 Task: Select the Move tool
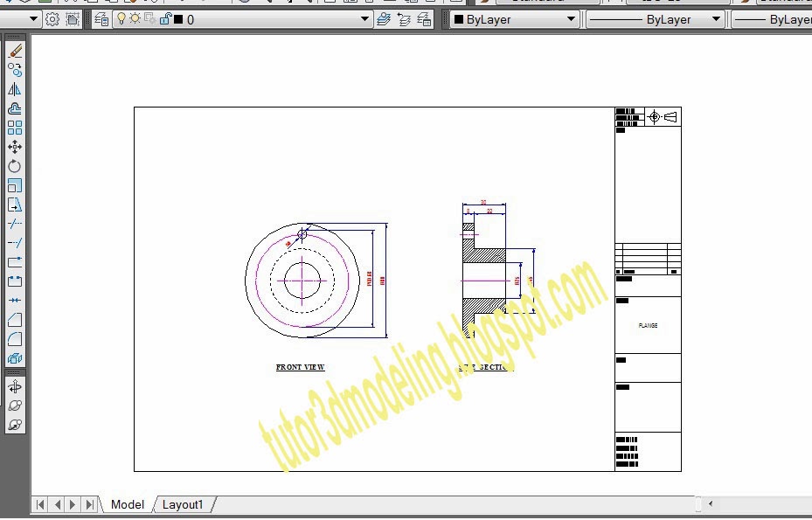(15, 147)
